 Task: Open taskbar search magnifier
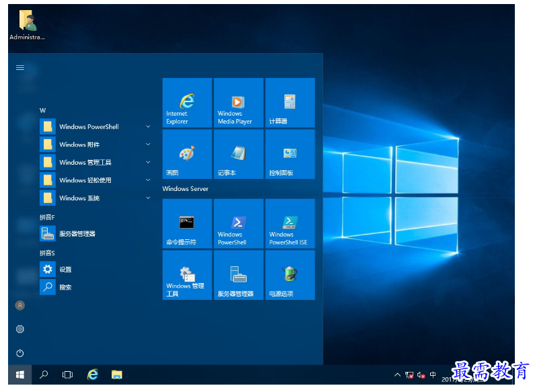[44, 375]
